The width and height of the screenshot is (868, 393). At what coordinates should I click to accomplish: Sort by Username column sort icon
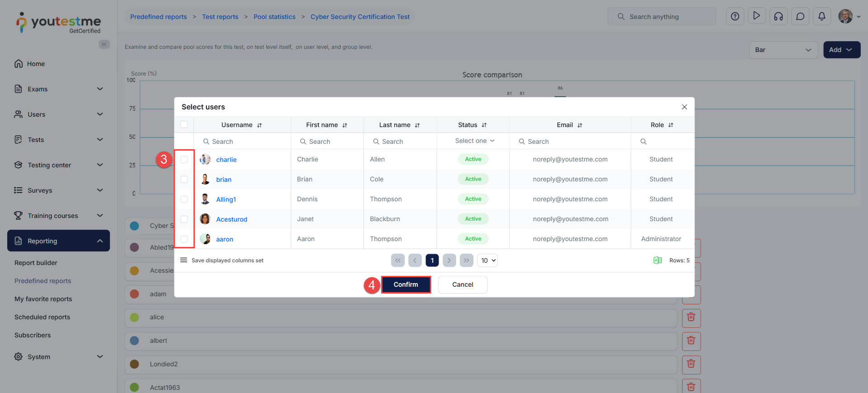(x=259, y=125)
